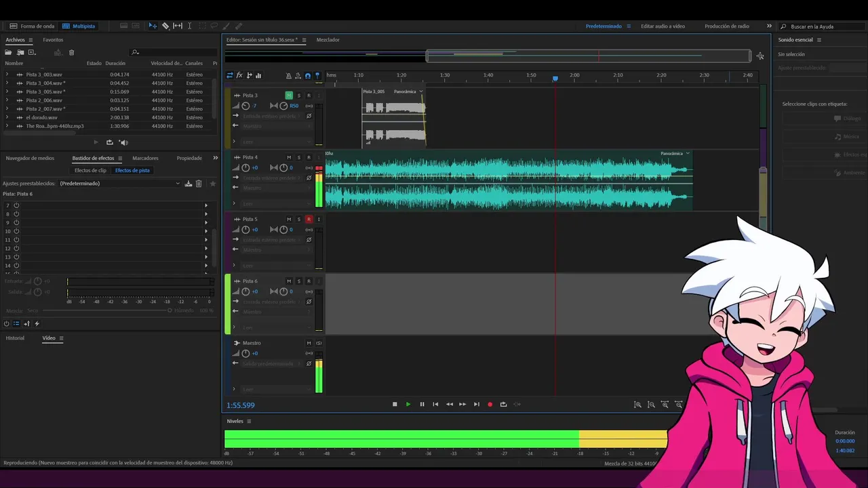Click zoom out amplitude icon in the bottom zoom bar
868x488 pixels.
(651, 405)
